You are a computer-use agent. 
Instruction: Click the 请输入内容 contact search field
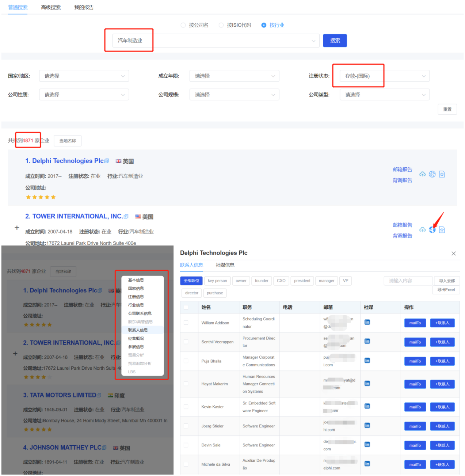(x=408, y=281)
